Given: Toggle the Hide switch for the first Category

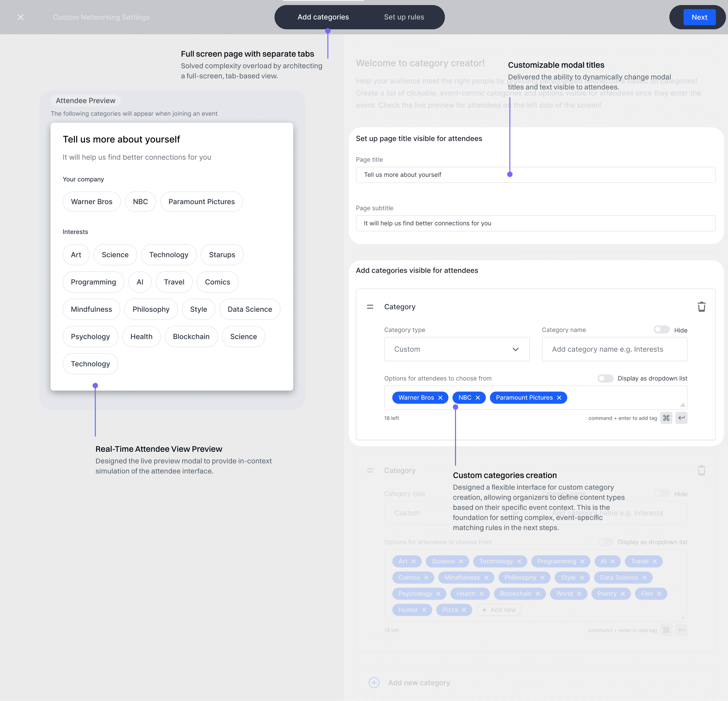Looking at the screenshot, I should pos(661,330).
